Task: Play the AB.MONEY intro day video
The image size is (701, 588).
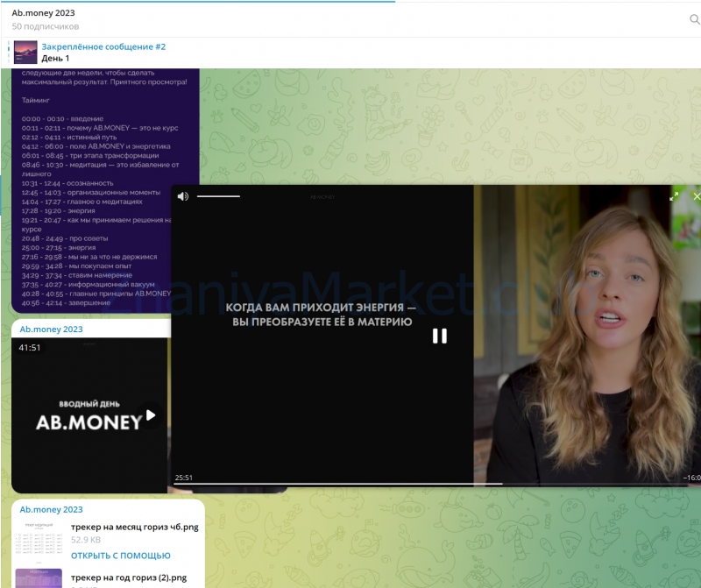Action: 151,415
